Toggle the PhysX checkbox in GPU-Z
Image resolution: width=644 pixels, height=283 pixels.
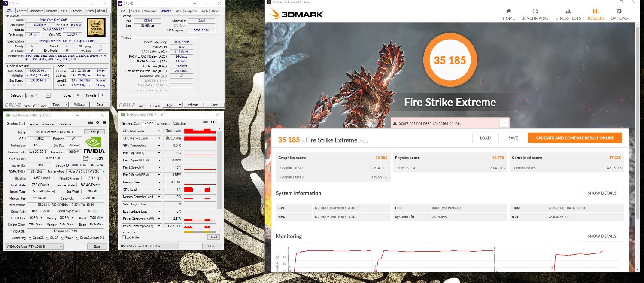pos(63,237)
